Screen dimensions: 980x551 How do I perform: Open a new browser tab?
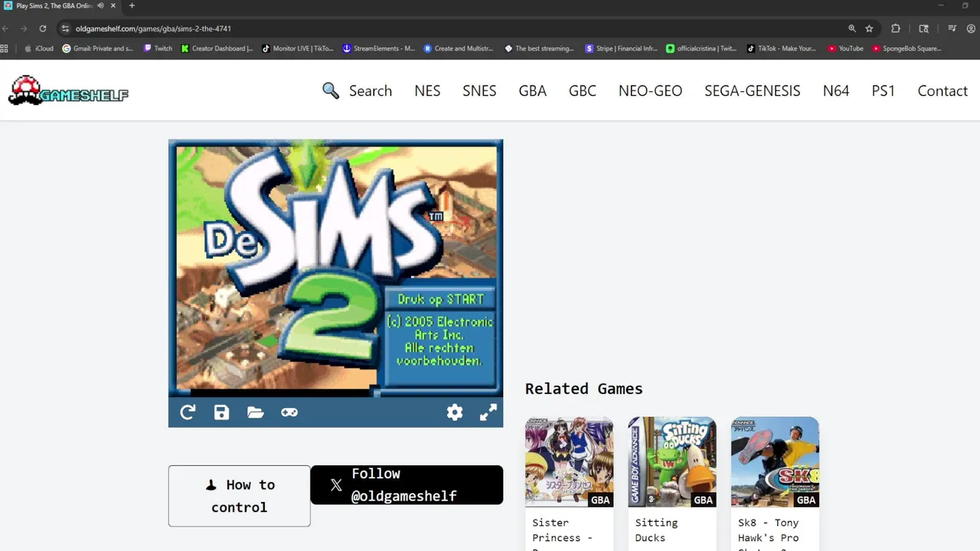click(x=132, y=5)
